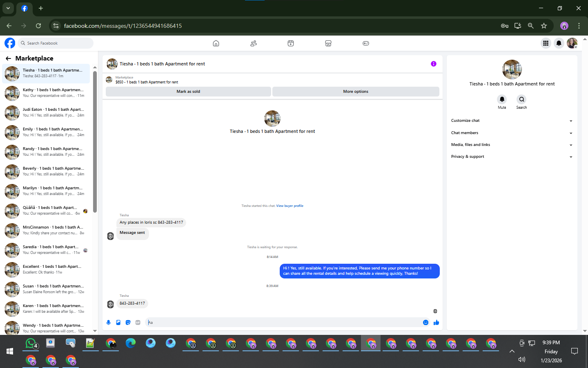The image size is (588, 368).
Task: Open the Marketplace storefront icon in top navigation
Action: coord(328,43)
